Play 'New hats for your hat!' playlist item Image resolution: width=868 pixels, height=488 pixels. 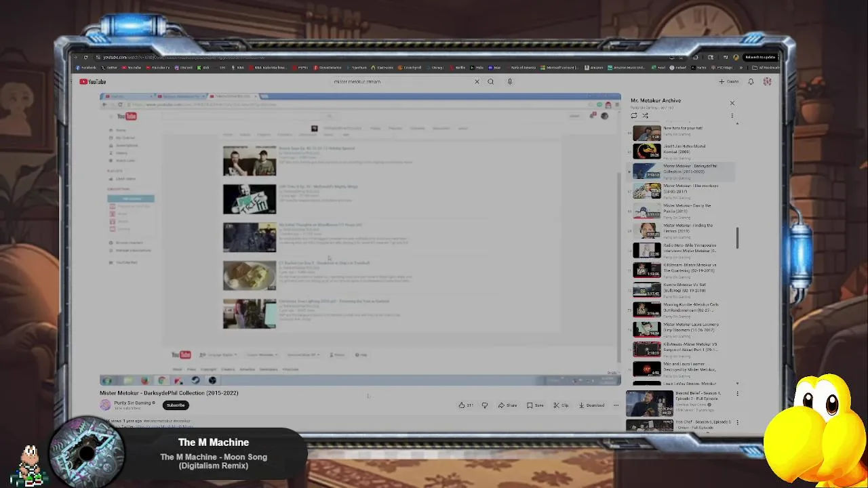680,132
